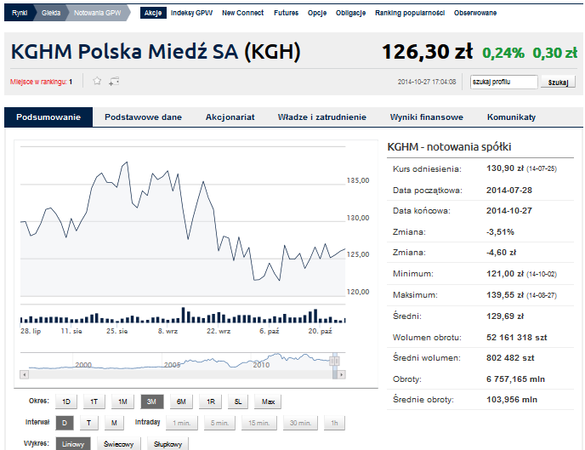Go to Obligacje section
The height and width of the screenshot is (450, 585).
350,13
